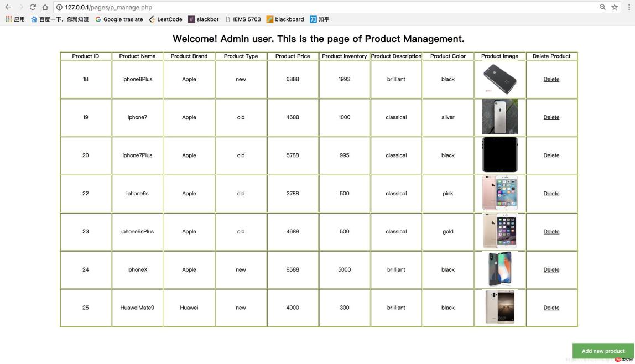
Task: Click the iphone8Plus product image
Action: (x=499, y=79)
